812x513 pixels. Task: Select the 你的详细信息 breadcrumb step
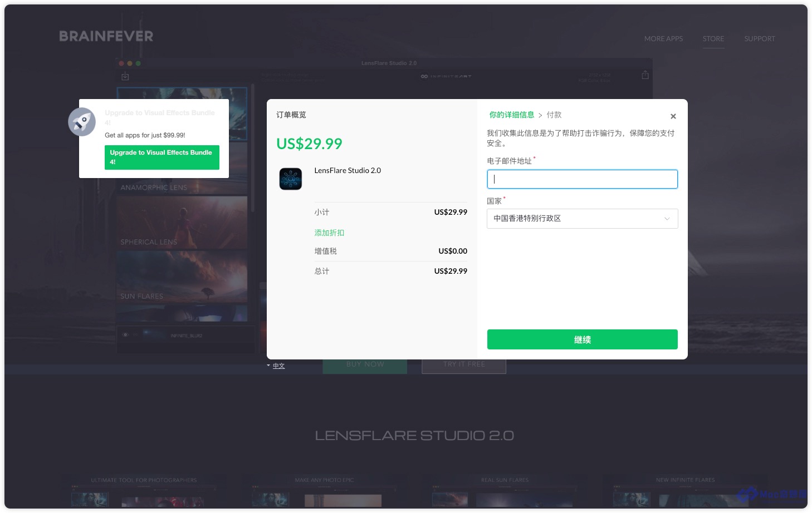click(x=511, y=115)
